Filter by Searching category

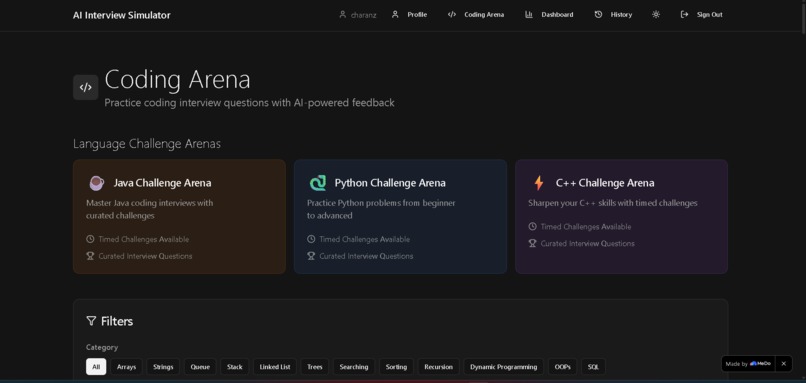pyautogui.click(x=354, y=367)
